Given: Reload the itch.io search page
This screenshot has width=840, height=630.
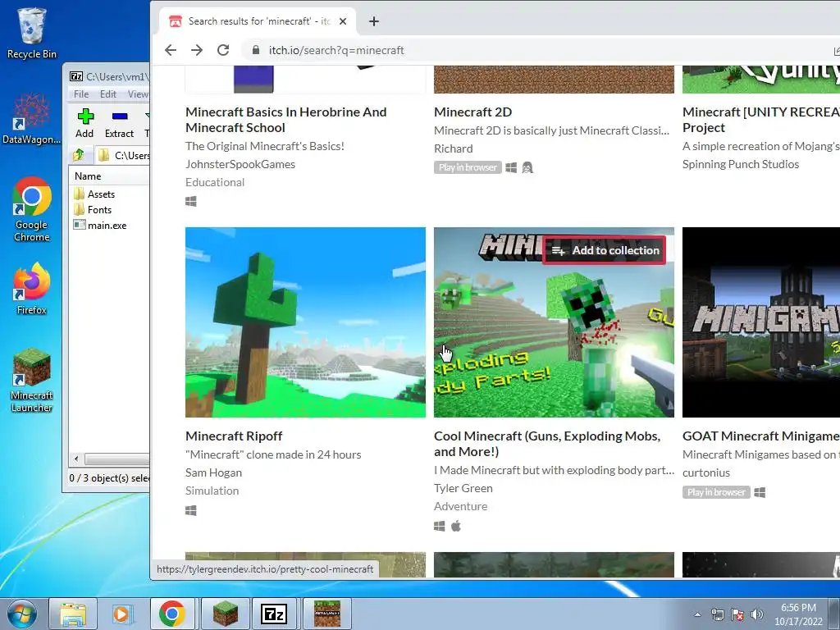Looking at the screenshot, I should click(223, 50).
